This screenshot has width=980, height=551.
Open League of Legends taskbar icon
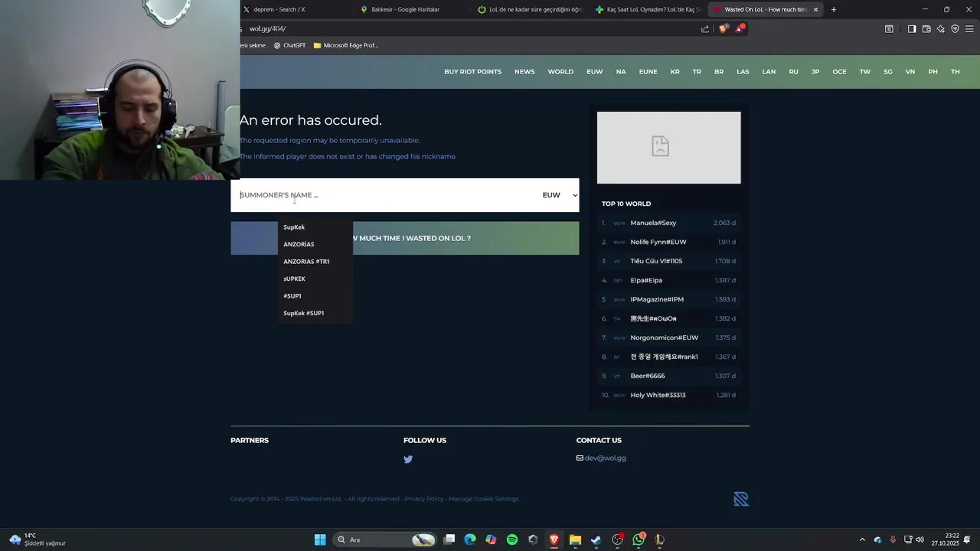(x=659, y=540)
